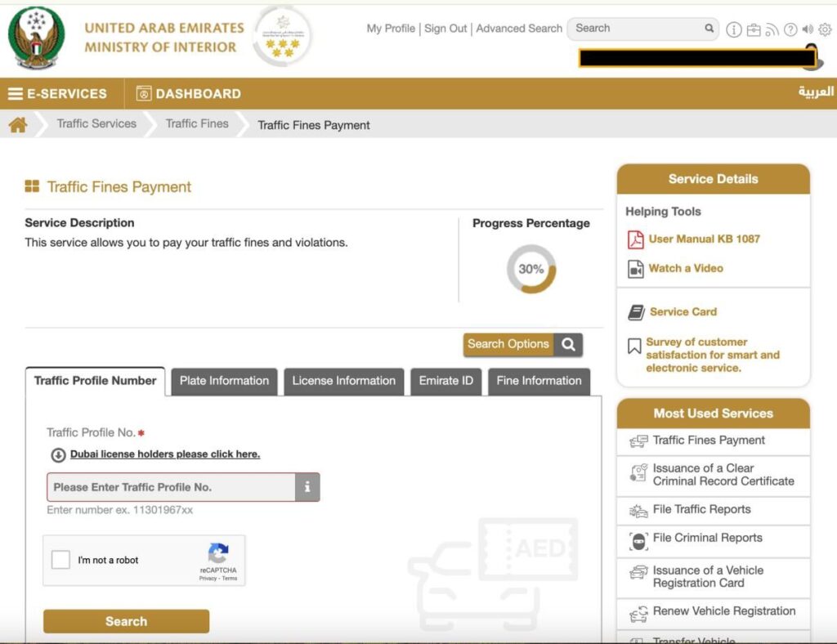The height and width of the screenshot is (644, 837).
Task: Click the 30% progress circle
Action: click(x=530, y=269)
